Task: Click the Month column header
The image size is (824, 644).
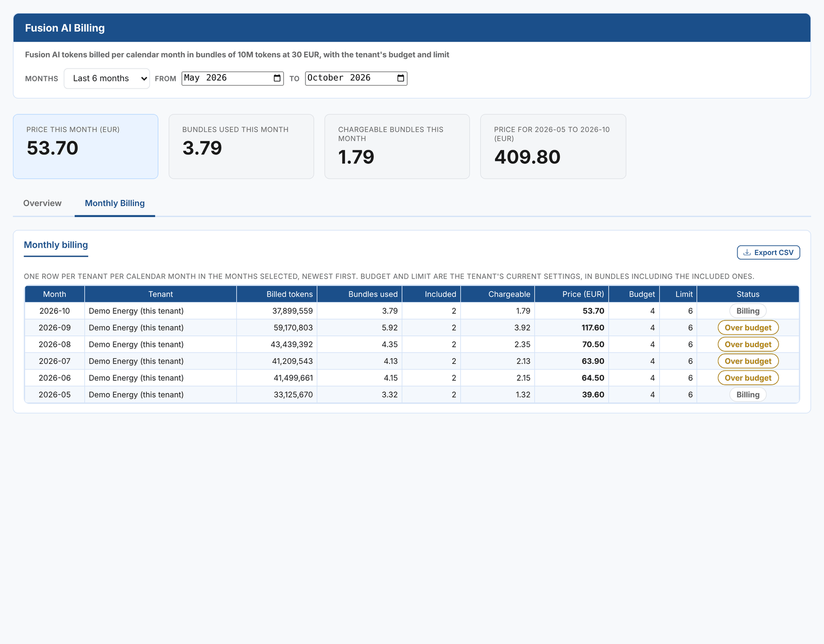Action: (x=55, y=294)
